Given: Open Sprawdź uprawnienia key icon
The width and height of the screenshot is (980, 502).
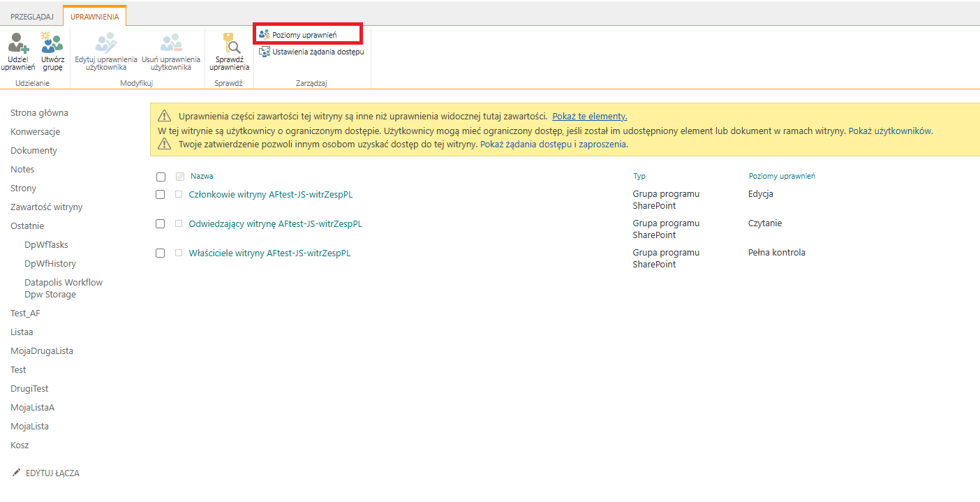Looking at the screenshot, I should point(230,44).
